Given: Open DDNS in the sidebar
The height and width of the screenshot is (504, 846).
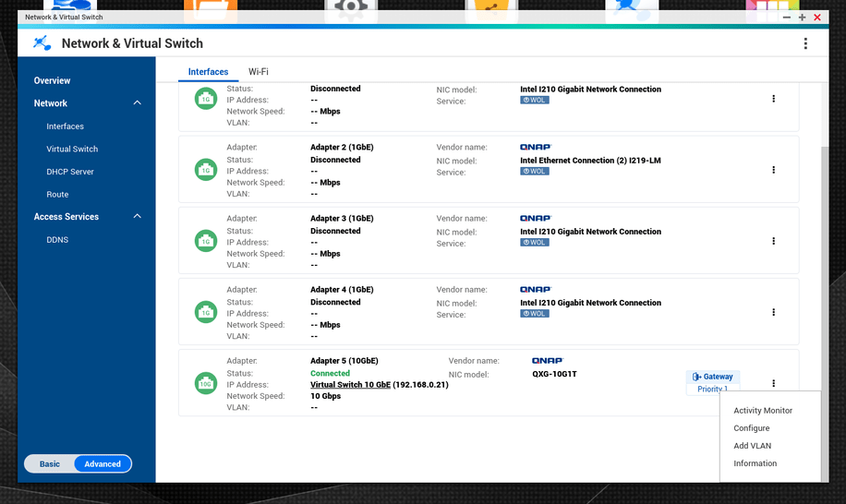Looking at the screenshot, I should 57,240.
